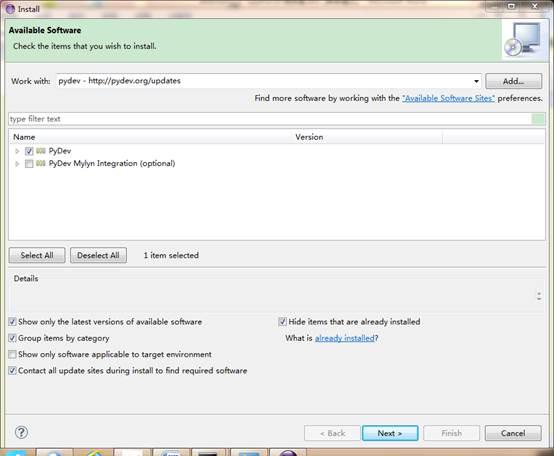Viewport: 554px width, 456px height.
Task: Click the clear filter icon in filter box
Action: [538, 119]
